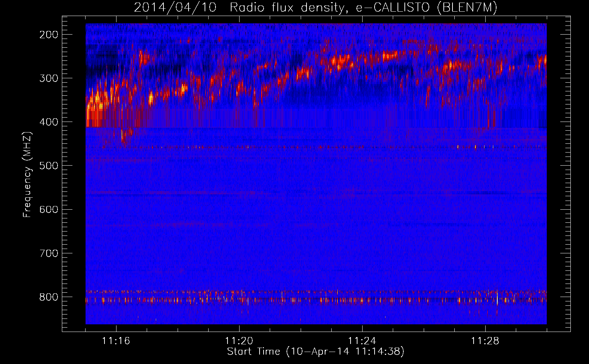Click the 11:20 time tick label
The height and width of the screenshot is (364, 589).
(x=239, y=341)
